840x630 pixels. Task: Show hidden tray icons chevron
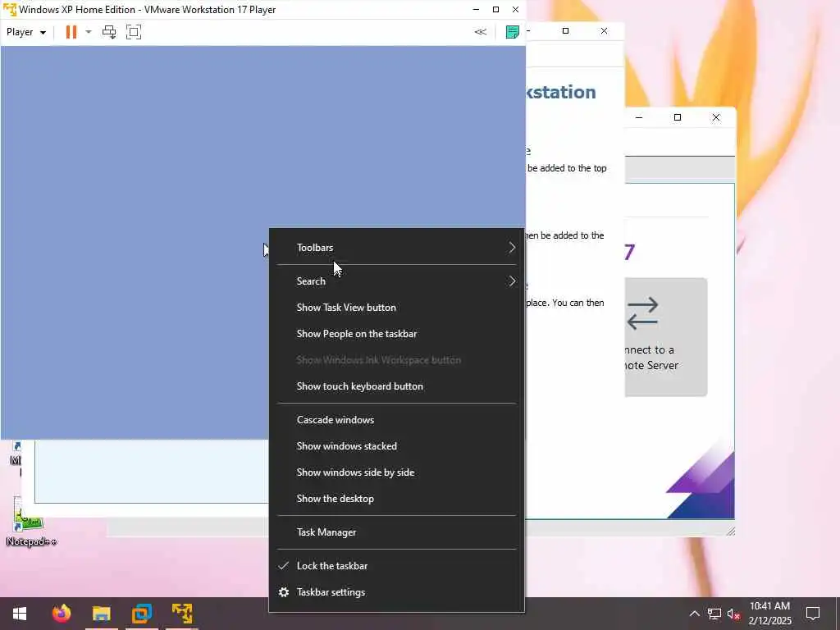coord(694,614)
